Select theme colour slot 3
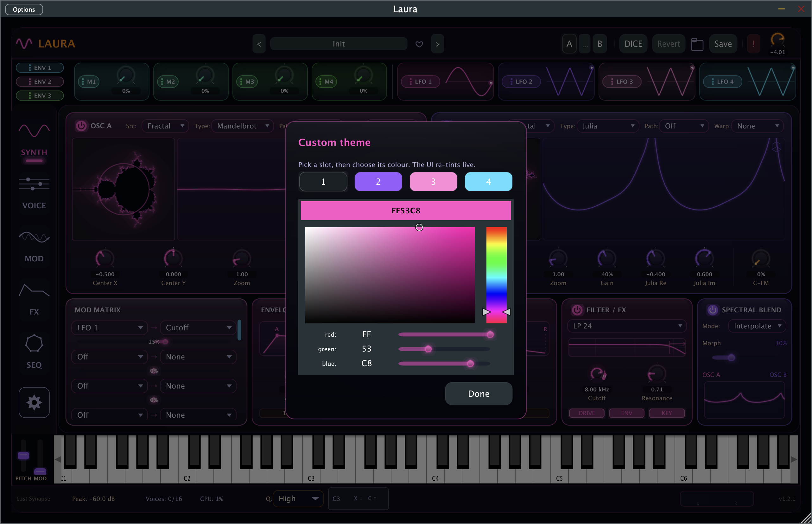 [x=434, y=182]
